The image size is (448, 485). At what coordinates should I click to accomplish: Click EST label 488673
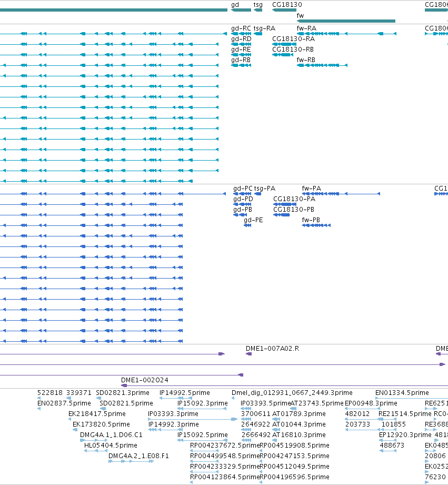[392, 446]
